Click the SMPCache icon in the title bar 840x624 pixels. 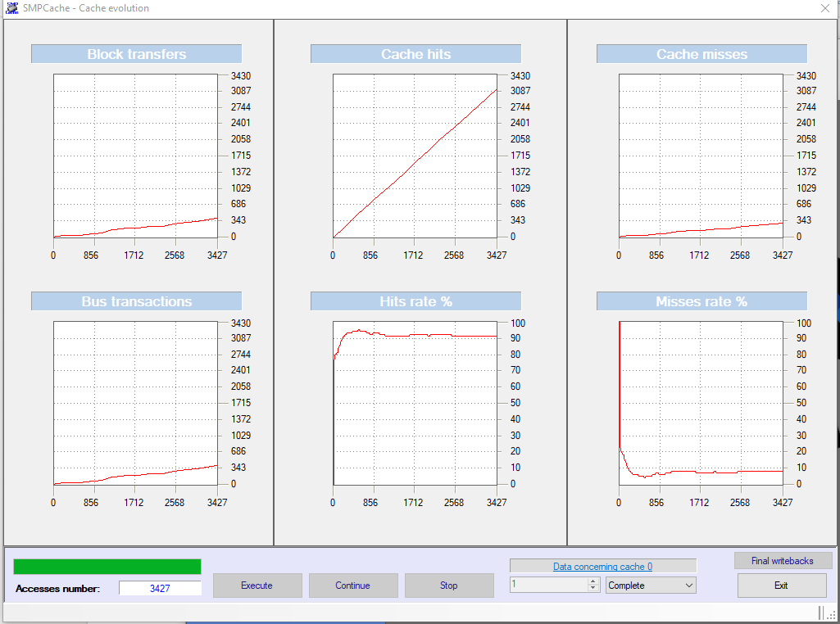[11, 7]
